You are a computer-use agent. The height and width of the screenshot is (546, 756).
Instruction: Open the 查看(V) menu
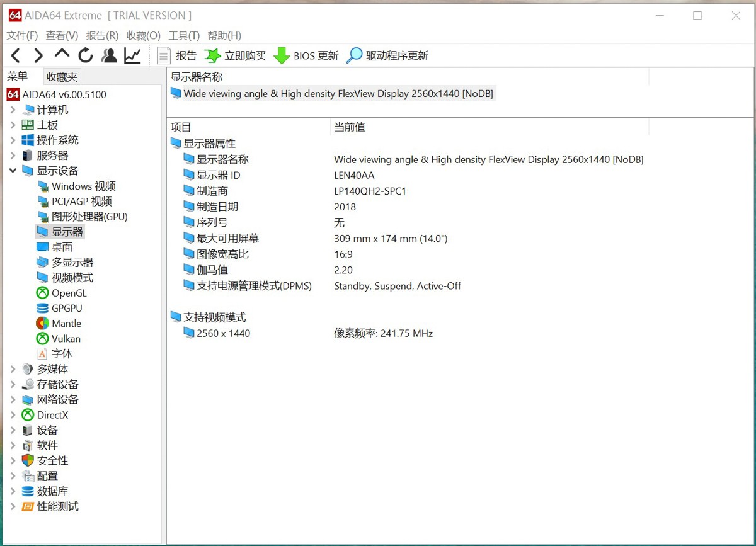(x=62, y=36)
